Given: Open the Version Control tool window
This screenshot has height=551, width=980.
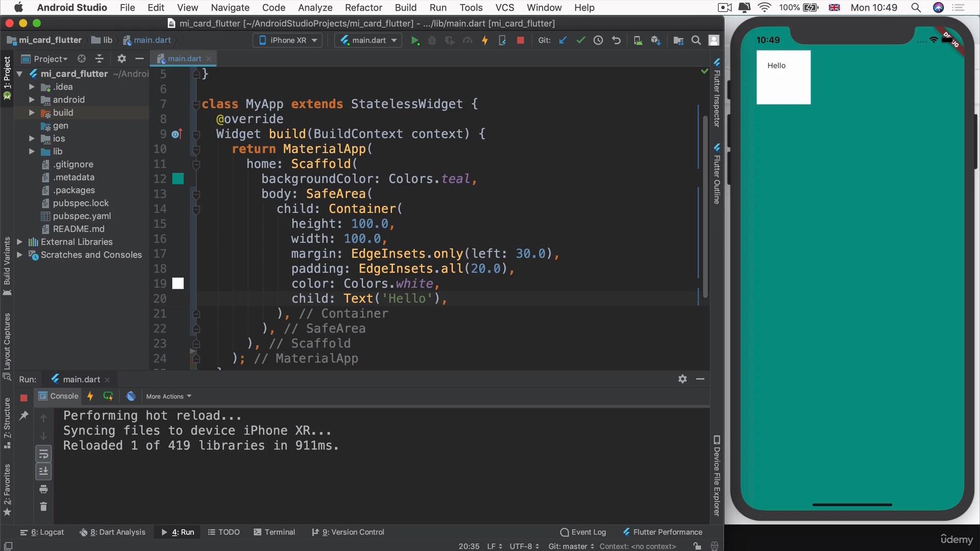Looking at the screenshot, I should [348, 532].
